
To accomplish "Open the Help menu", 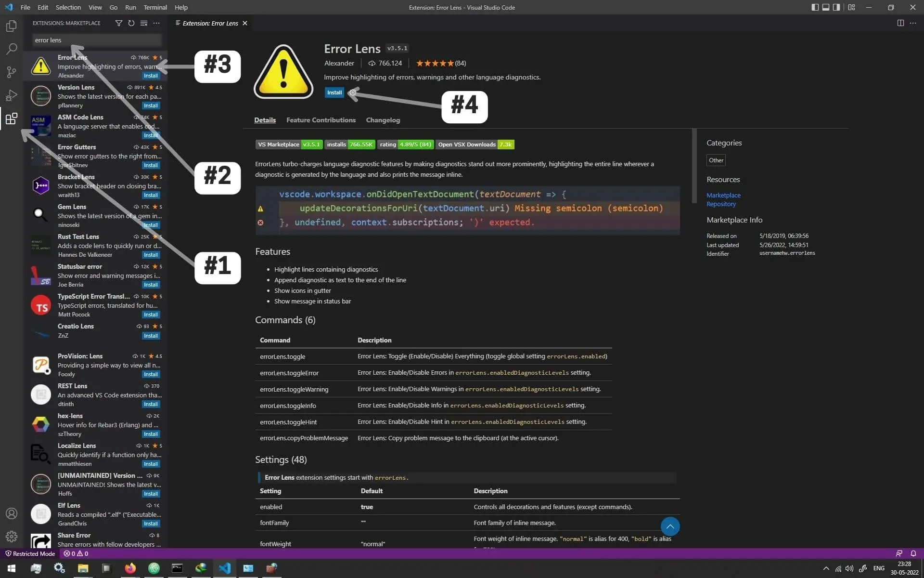I will coord(181,7).
